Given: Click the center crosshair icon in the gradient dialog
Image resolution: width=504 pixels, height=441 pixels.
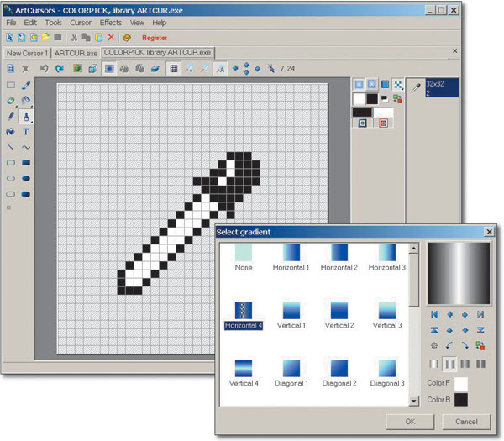Looking at the screenshot, I should pyautogui.click(x=434, y=345).
